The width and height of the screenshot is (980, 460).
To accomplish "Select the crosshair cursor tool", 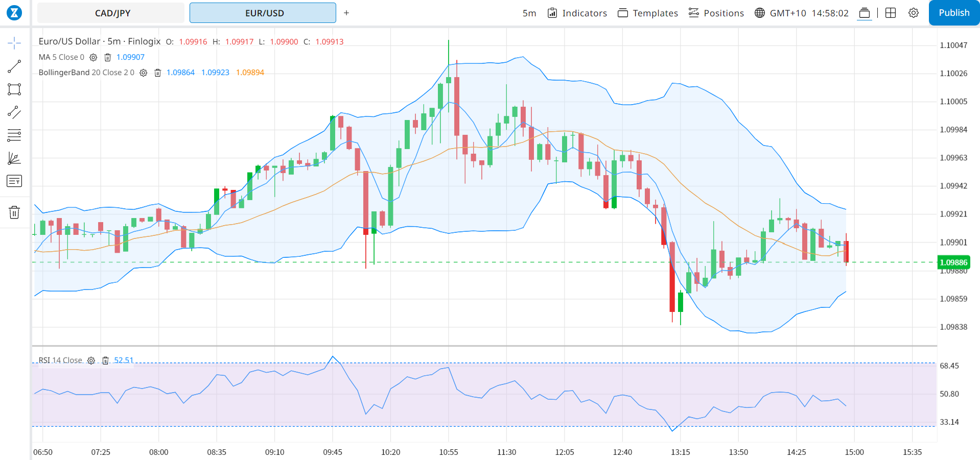I will pos(14,43).
